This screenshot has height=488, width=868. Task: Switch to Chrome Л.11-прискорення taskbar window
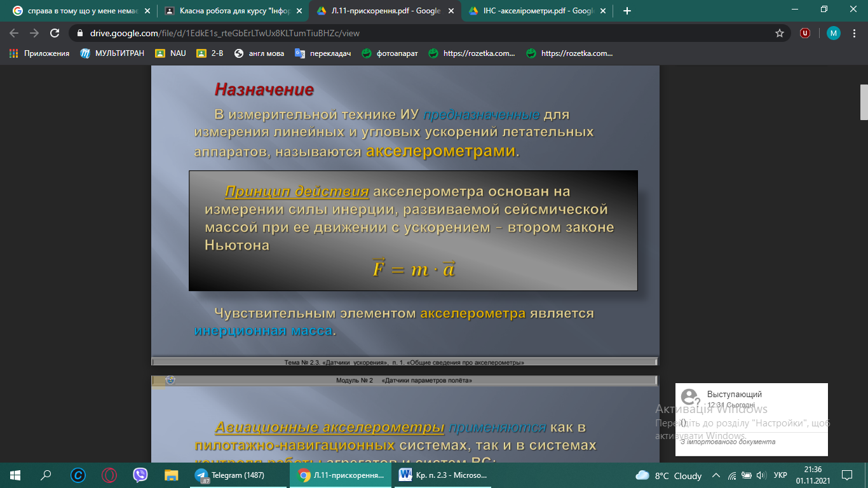click(x=340, y=475)
